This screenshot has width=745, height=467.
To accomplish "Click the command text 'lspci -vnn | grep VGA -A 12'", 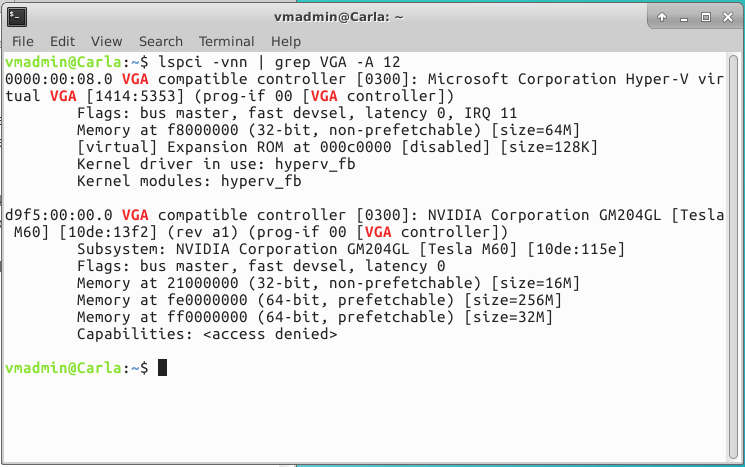I will point(279,62).
